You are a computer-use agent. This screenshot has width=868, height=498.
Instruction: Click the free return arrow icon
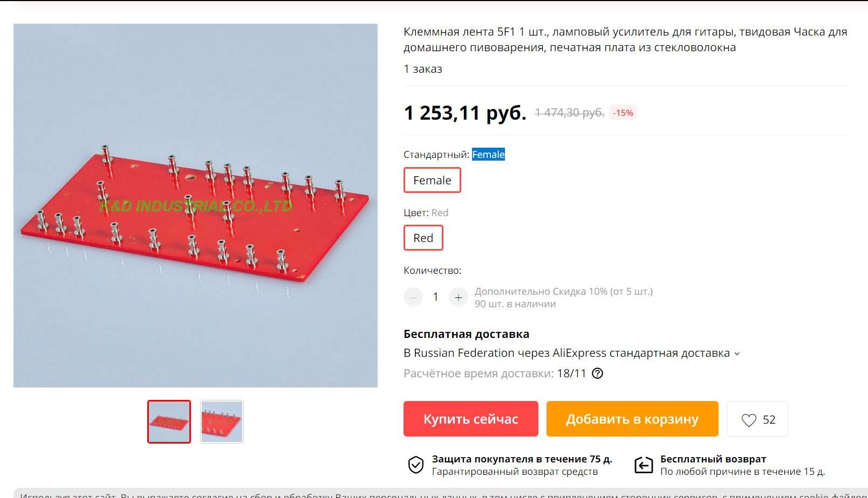click(644, 465)
